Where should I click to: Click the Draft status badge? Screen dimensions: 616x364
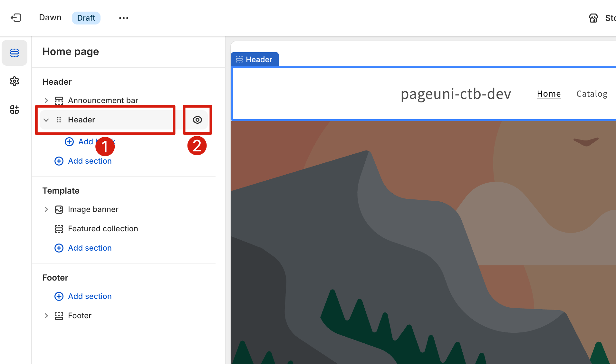pos(86,18)
